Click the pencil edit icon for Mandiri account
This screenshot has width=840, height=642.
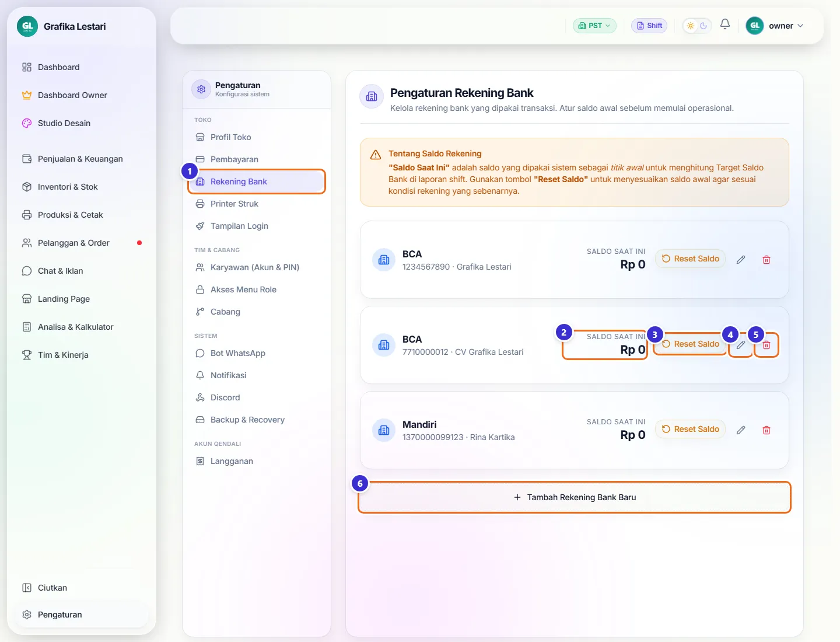[x=741, y=430]
